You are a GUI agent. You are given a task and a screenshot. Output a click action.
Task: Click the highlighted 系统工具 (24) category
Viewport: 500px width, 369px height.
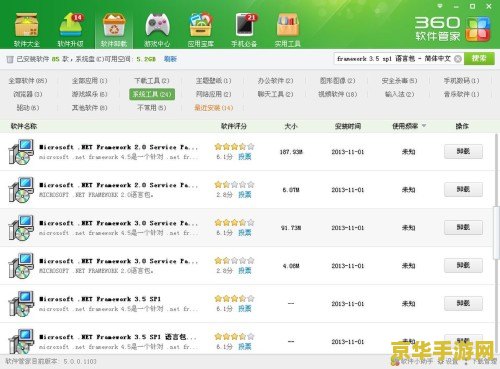coord(152,94)
